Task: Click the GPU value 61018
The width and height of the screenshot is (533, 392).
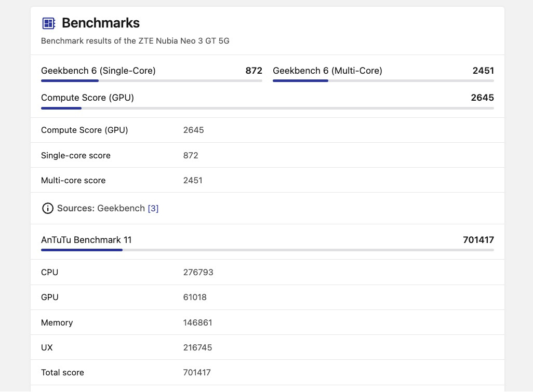Action: [x=195, y=297]
